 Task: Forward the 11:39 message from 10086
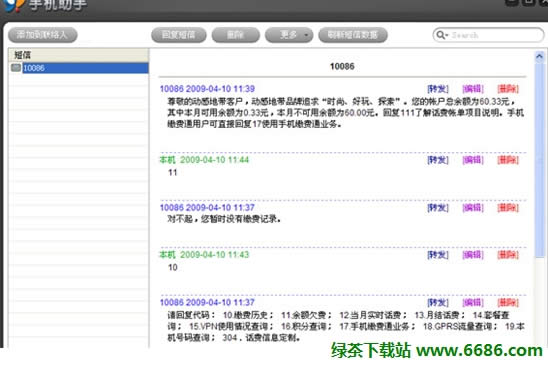pyautogui.click(x=438, y=89)
